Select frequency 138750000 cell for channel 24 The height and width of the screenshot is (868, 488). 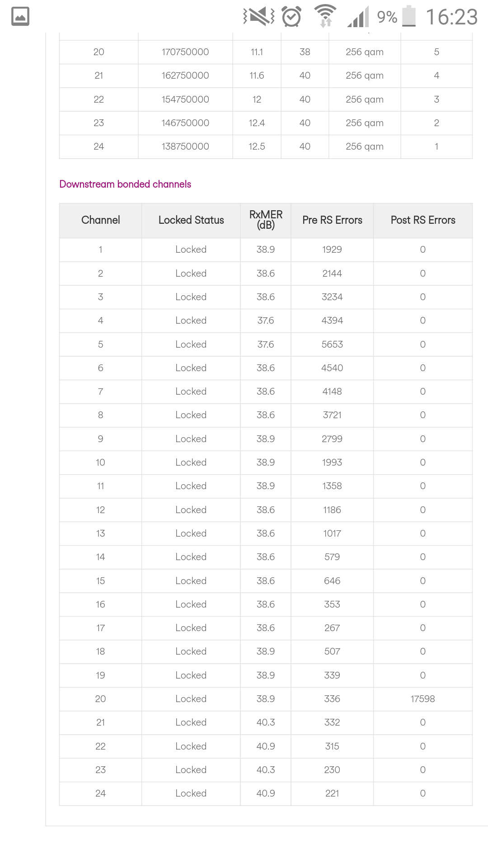click(x=185, y=146)
